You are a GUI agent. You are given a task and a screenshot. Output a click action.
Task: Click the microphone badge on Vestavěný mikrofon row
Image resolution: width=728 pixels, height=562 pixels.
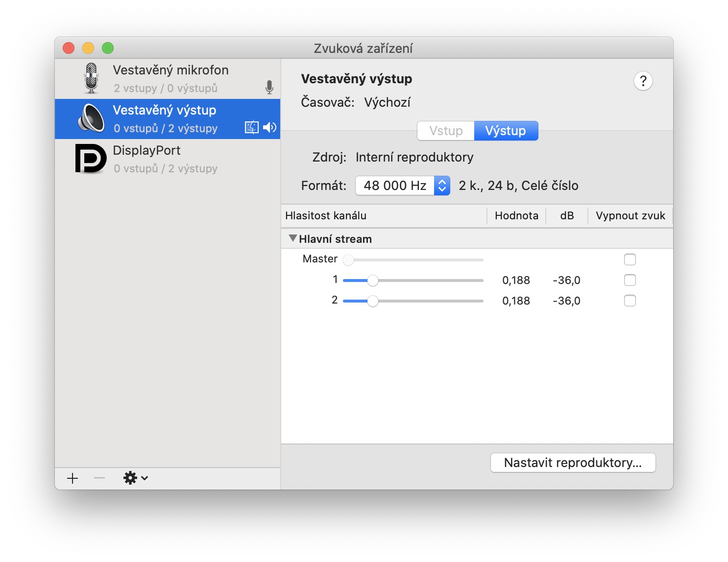[270, 87]
